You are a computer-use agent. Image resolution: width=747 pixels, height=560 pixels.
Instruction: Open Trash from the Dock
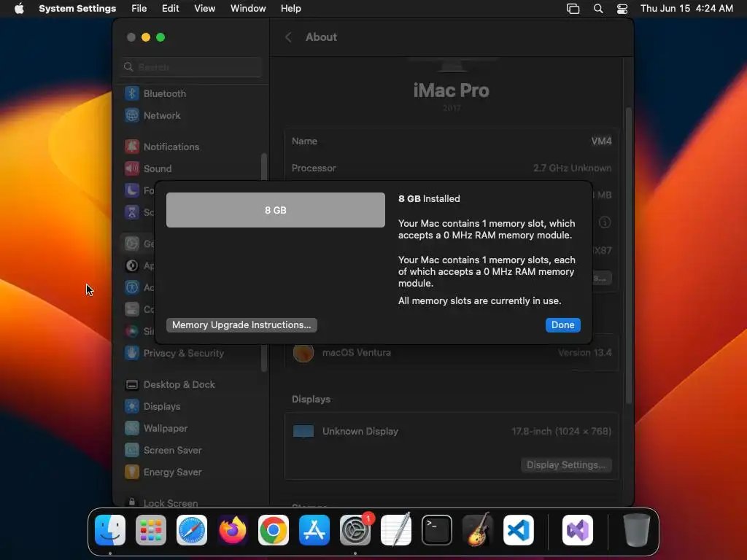pyautogui.click(x=636, y=530)
